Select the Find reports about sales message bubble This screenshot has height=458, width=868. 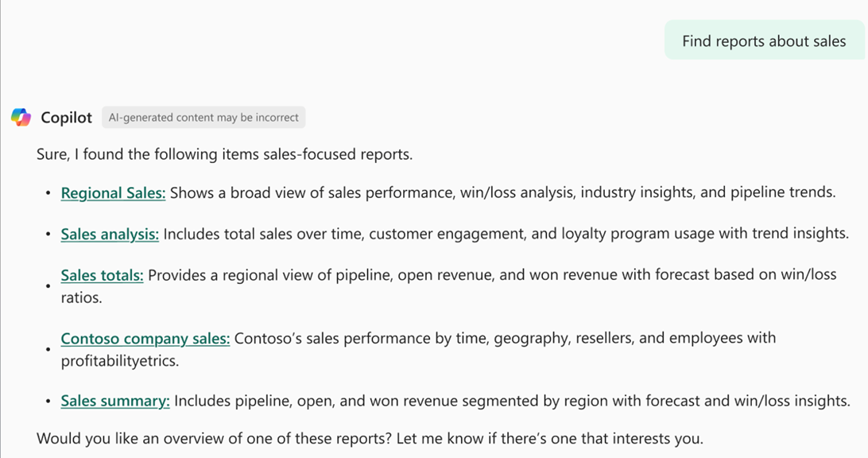tap(764, 41)
